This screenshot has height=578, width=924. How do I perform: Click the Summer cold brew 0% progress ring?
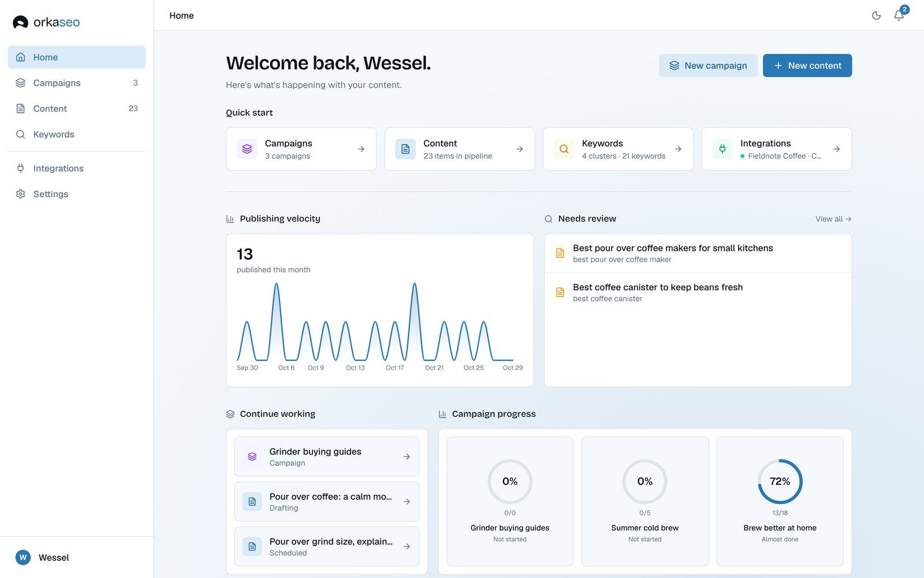[645, 481]
